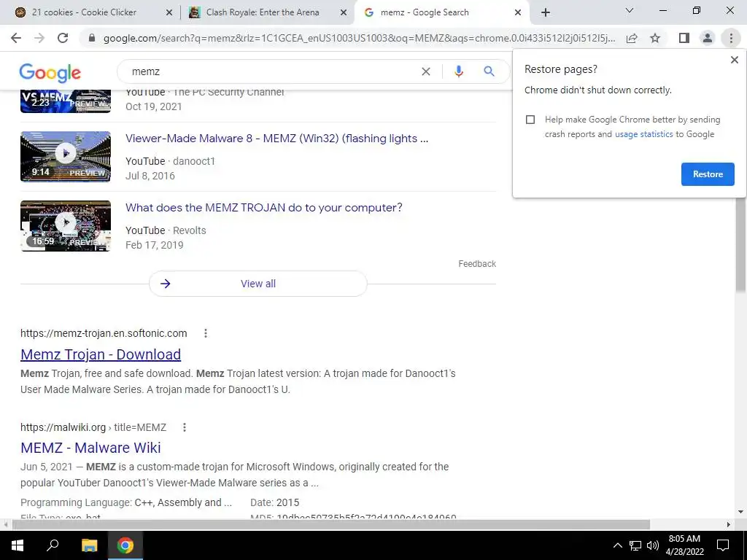The width and height of the screenshot is (747, 560).
Task: Share this page via the share icon
Action: tap(632, 38)
